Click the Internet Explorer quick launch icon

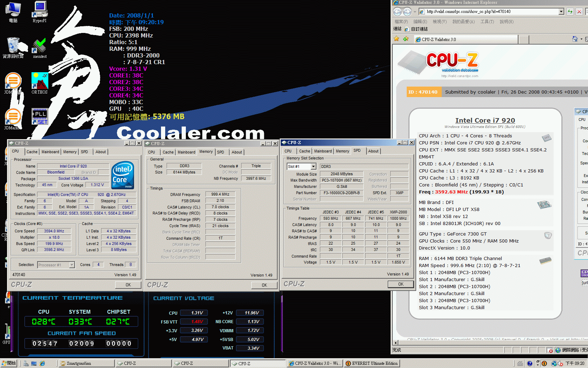42,363
